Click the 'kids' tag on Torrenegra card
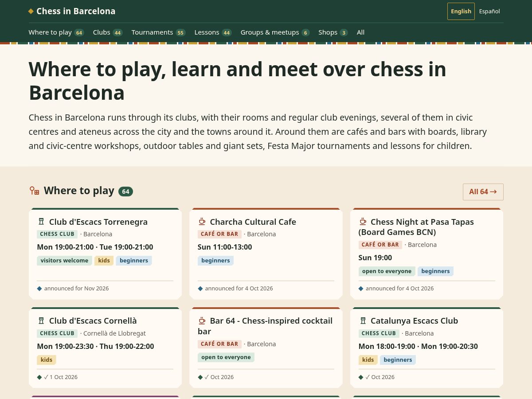 pos(104,261)
